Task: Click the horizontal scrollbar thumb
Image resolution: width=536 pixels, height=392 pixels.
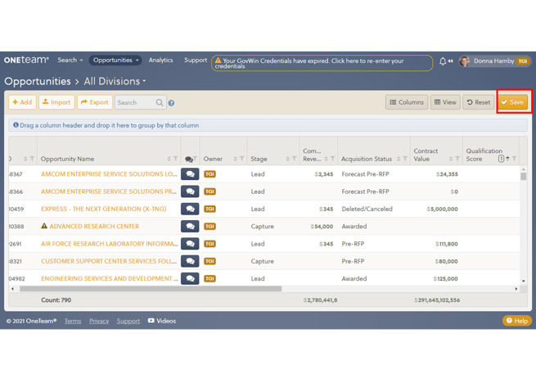Action: click(151, 289)
